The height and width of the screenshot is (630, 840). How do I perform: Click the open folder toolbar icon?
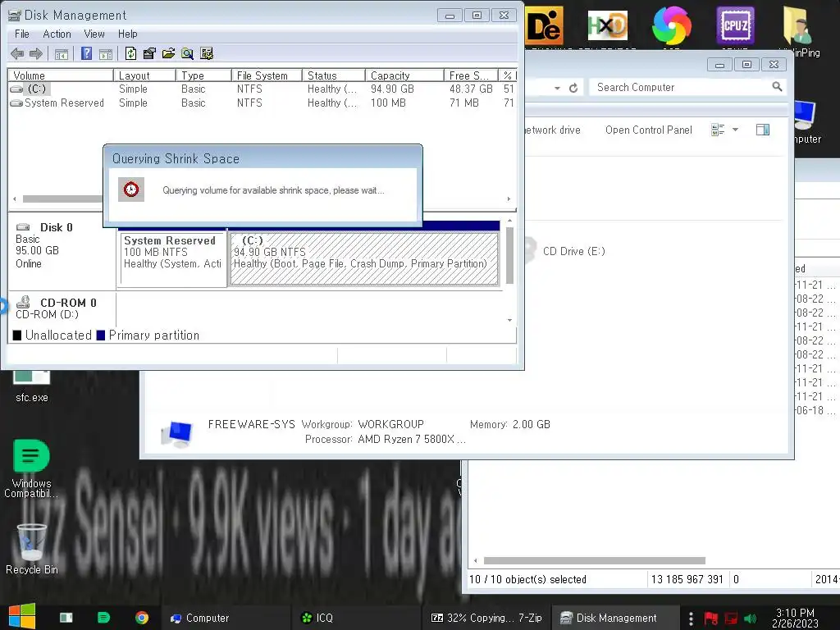tap(168, 53)
